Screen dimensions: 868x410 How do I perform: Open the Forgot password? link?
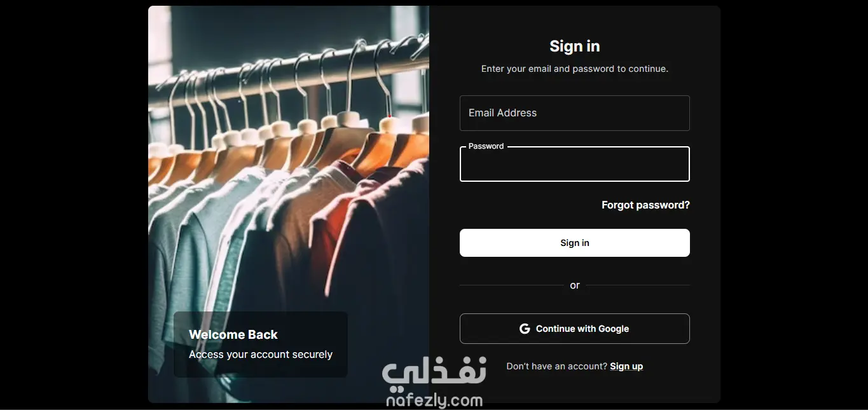(645, 205)
